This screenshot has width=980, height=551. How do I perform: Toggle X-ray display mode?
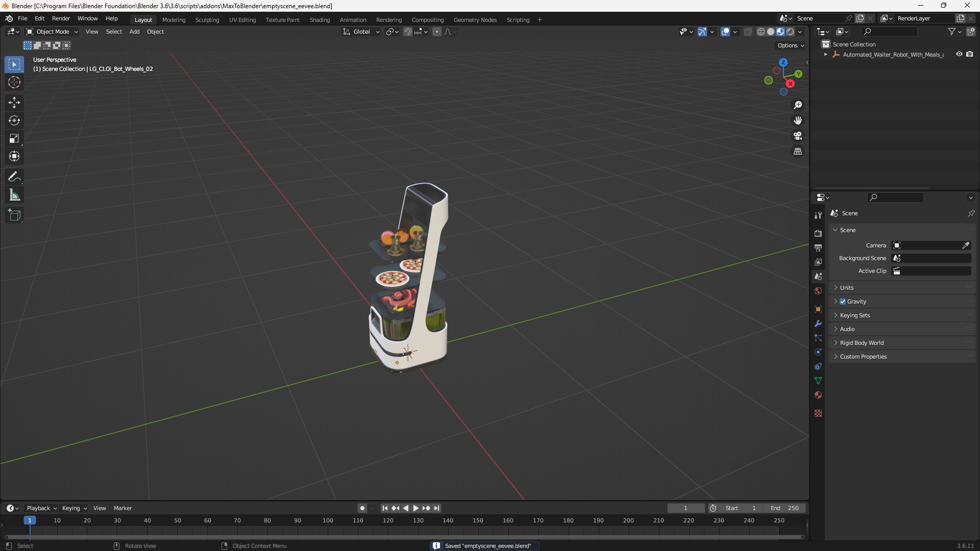pyautogui.click(x=748, y=32)
